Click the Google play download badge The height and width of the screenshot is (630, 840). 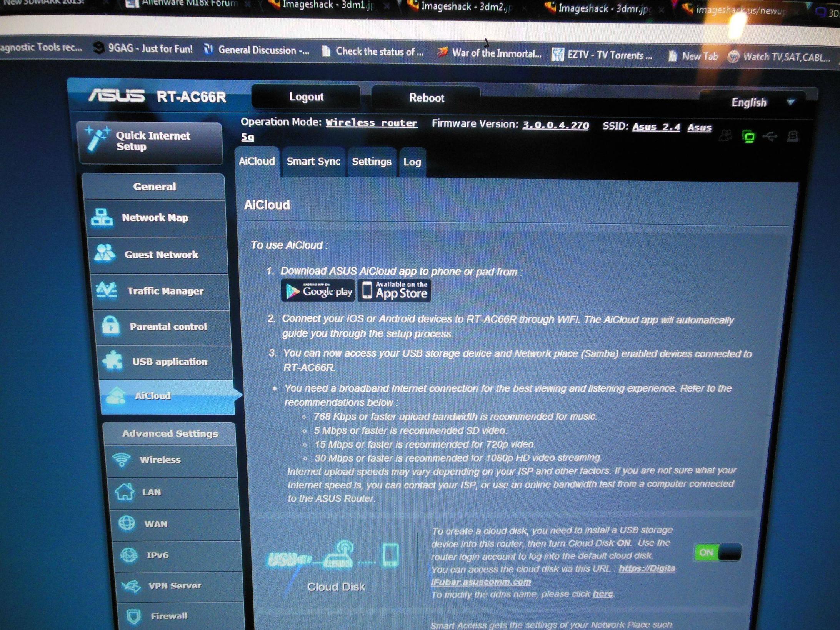pyautogui.click(x=318, y=290)
